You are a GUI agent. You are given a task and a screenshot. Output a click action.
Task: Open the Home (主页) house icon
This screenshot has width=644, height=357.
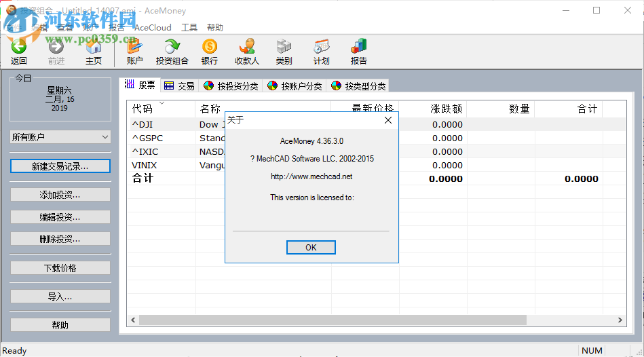[x=94, y=46]
